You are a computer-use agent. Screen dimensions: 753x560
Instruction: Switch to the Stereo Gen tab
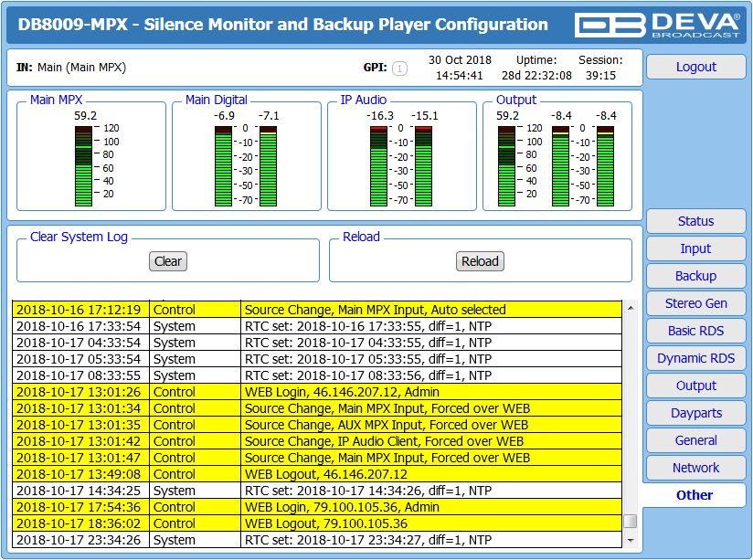pyautogui.click(x=695, y=303)
